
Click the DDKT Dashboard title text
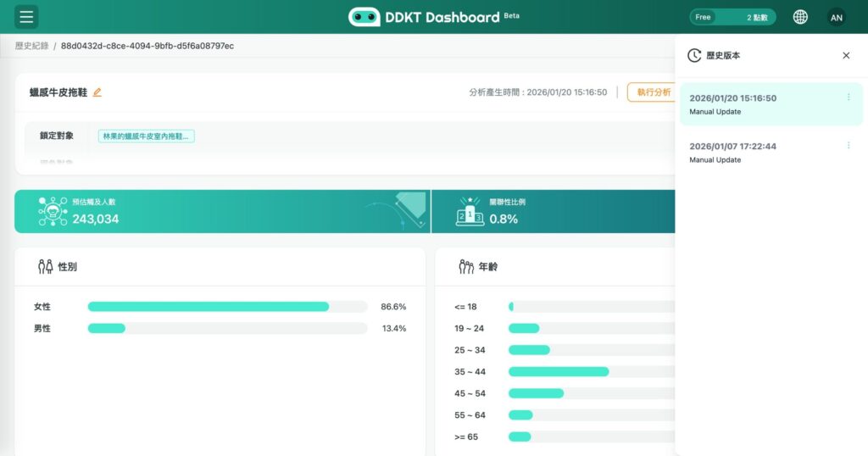442,17
